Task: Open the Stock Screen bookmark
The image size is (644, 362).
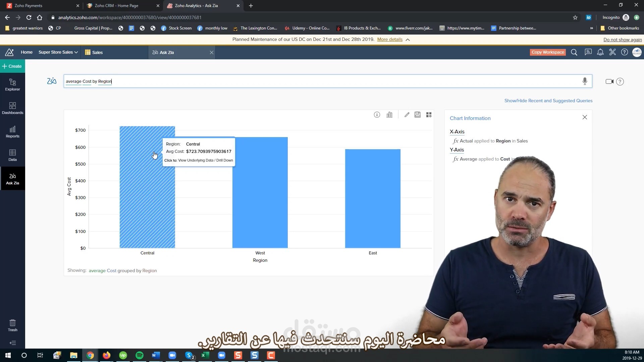Action: (176, 28)
